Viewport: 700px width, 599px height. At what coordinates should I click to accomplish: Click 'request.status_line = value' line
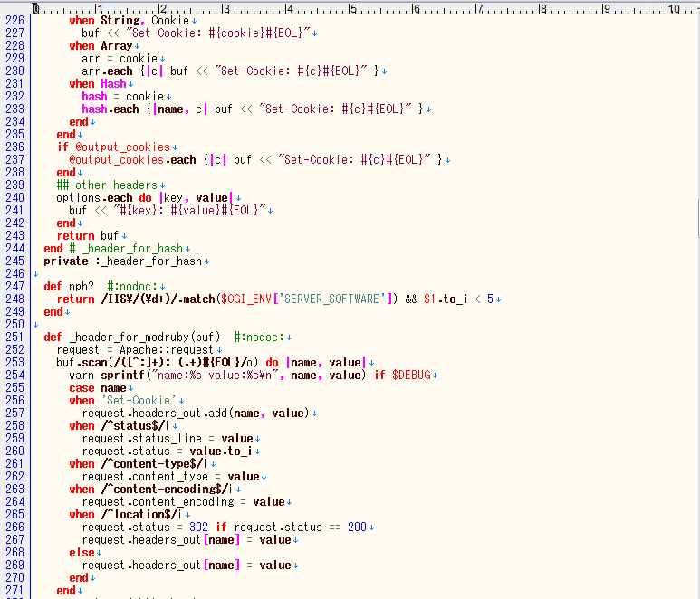(168, 439)
